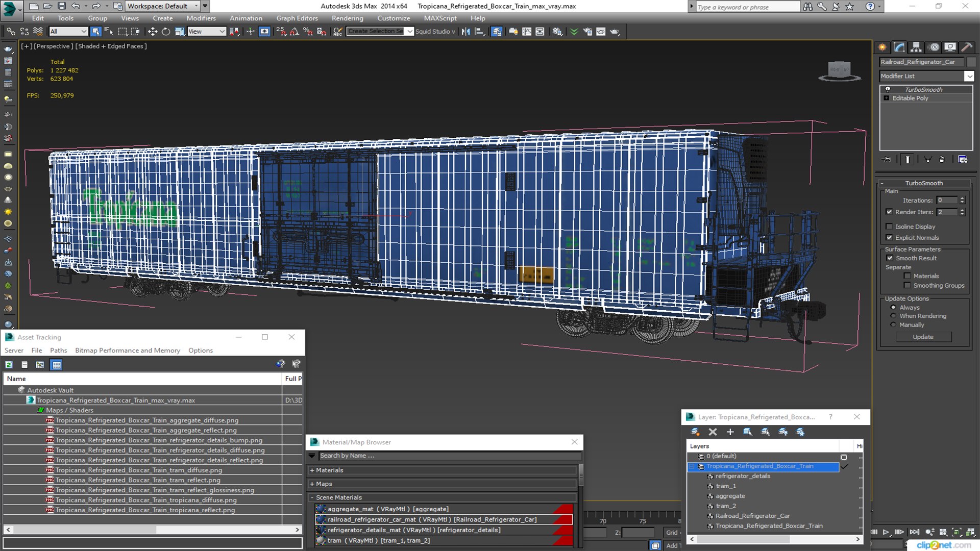The height and width of the screenshot is (551, 980).
Task: Save the file with floppy icon
Action: (61, 6)
